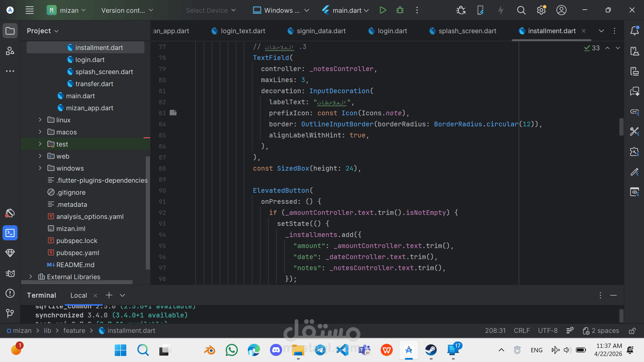Open the Problems tool window icon
Screen dimensions: 644x362
10,293
